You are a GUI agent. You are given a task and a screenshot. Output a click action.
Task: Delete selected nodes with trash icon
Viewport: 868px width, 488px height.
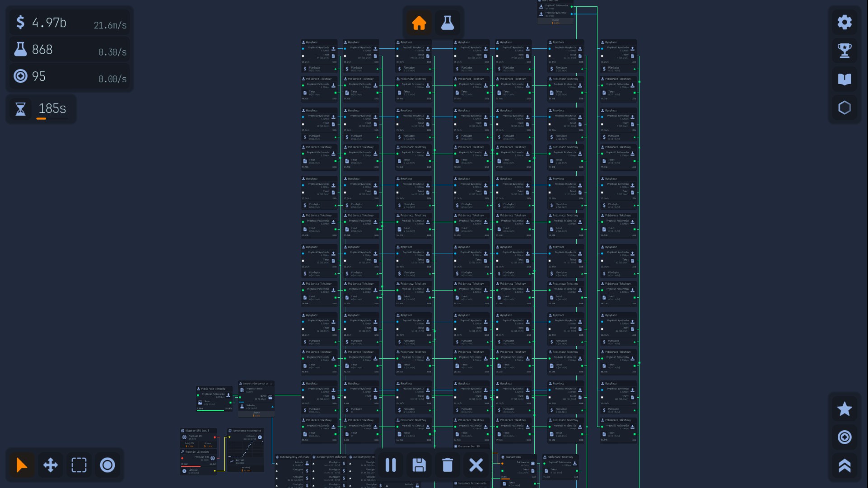[x=447, y=465]
